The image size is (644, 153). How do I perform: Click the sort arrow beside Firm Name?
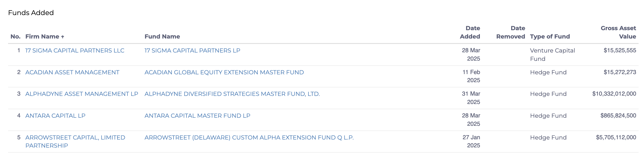pyautogui.click(x=63, y=37)
